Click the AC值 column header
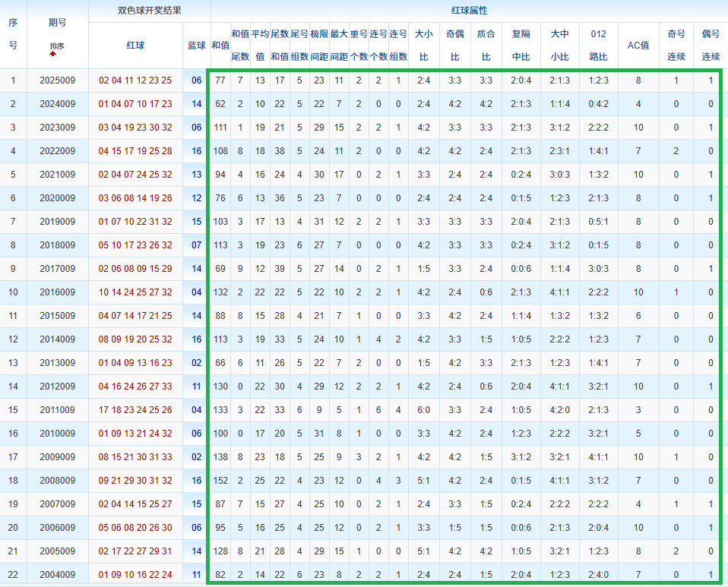728x587 pixels. click(638, 46)
